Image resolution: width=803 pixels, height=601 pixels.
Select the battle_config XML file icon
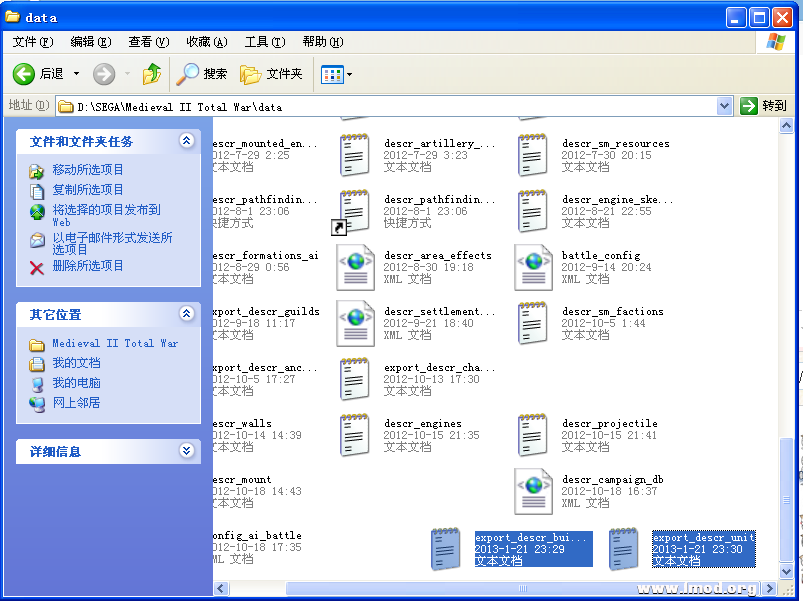coord(534,267)
